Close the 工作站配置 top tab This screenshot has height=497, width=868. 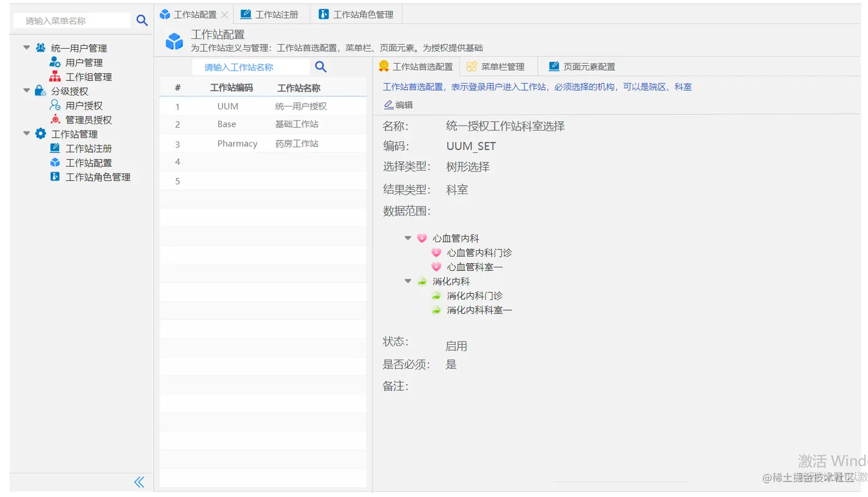(x=224, y=14)
